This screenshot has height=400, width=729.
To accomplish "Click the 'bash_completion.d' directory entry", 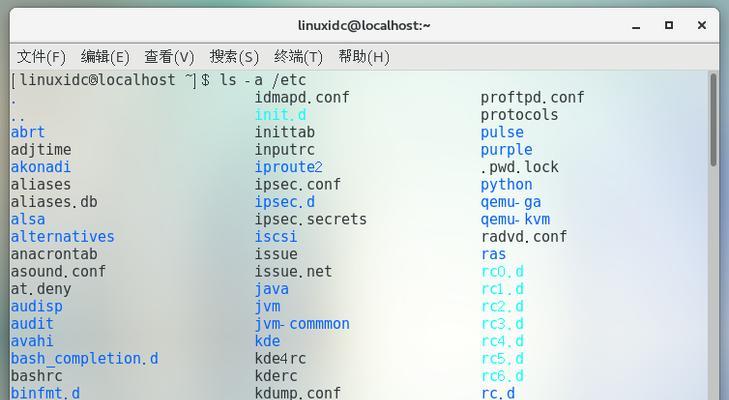I will (85, 359).
